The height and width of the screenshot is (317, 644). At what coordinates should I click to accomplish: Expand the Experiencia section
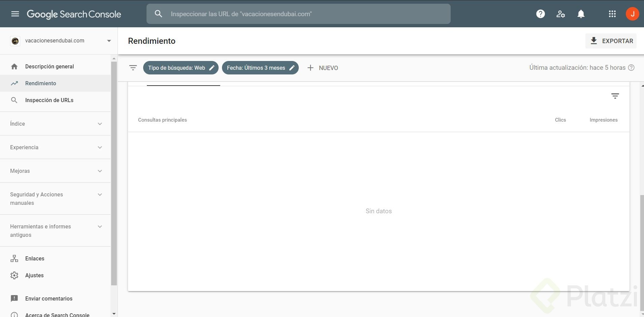pos(56,147)
